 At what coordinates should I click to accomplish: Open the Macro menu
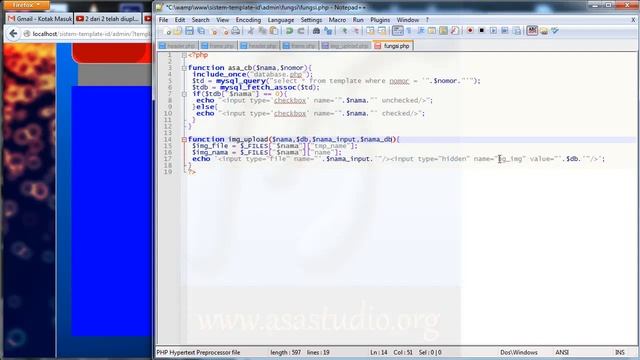coord(337,20)
